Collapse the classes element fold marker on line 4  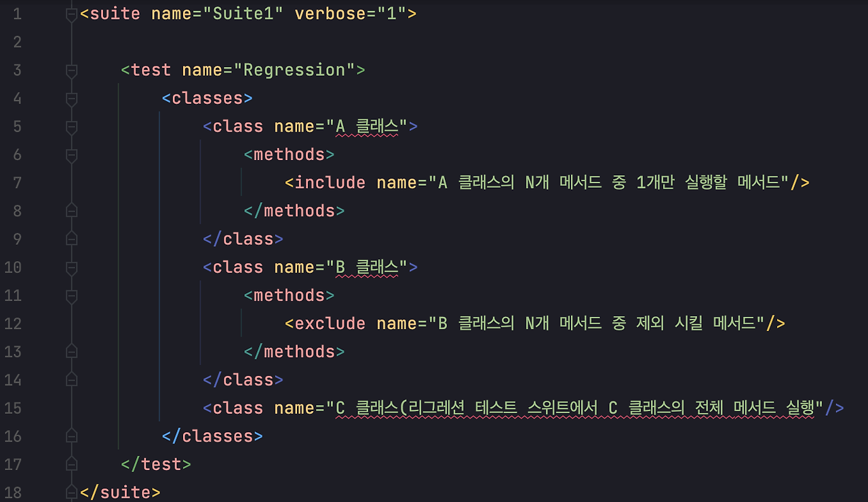70,98
